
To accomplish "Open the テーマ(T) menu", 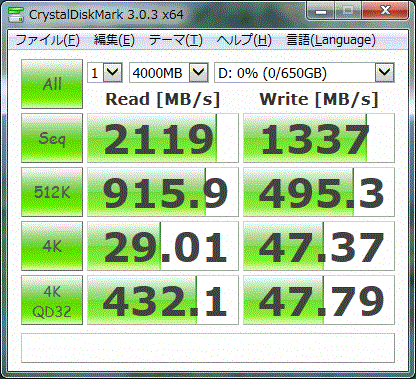I will pyautogui.click(x=176, y=40).
